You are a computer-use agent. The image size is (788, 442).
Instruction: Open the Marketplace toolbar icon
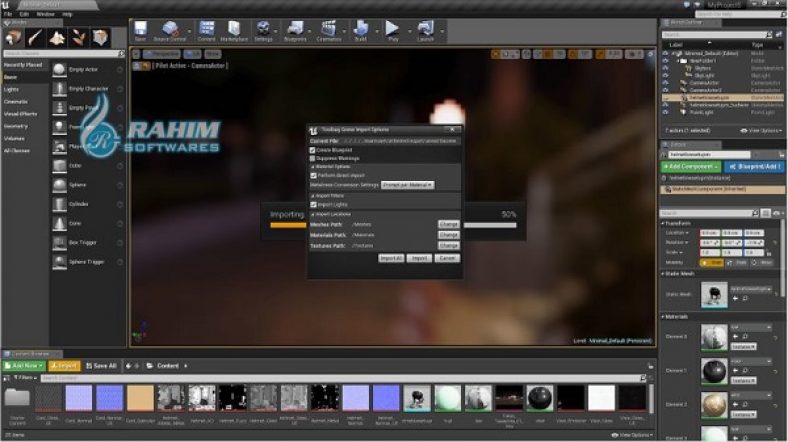(x=233, y=30)
